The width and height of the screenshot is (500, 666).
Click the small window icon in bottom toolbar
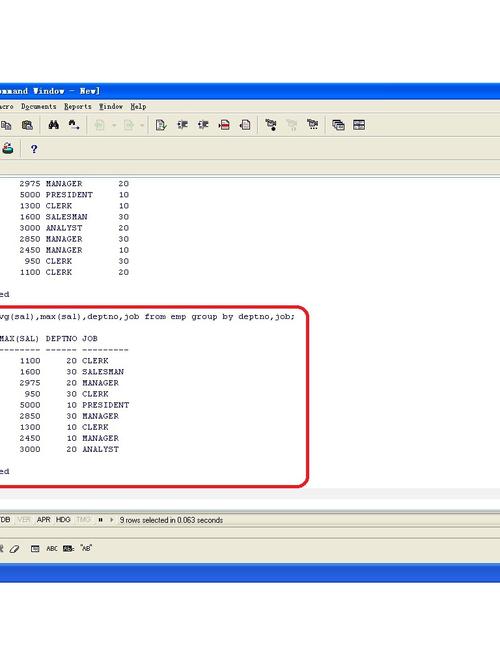(35, 549)
